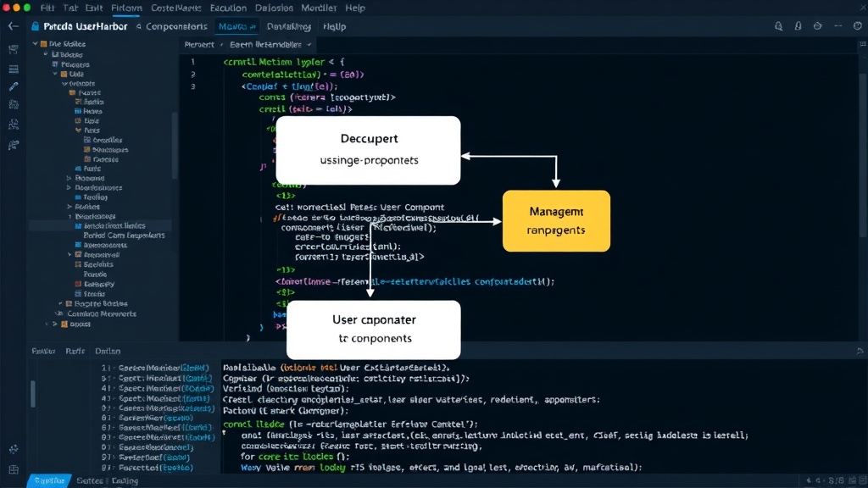Click 'Eottes' in the status bar
Viewport: 868px width, 488px height.
[x=89, y=480]
